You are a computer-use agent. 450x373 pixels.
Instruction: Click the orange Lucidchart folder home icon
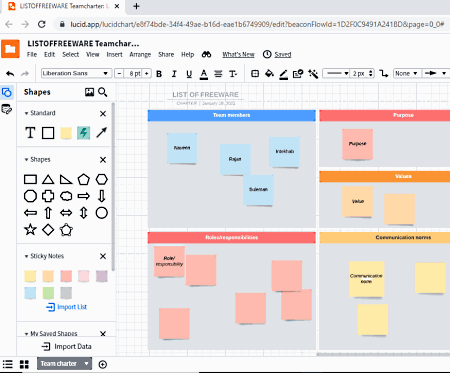(10, 49)
